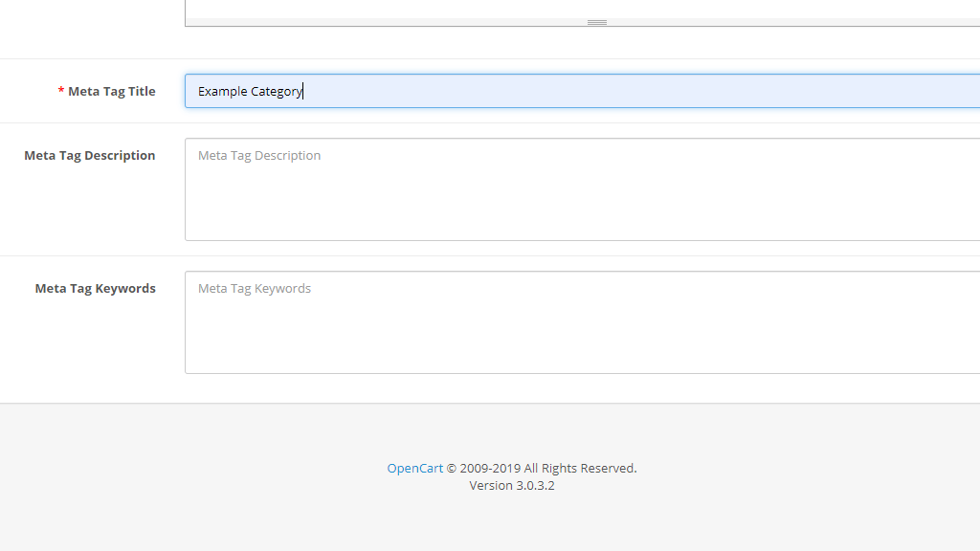Click inside the Meta Tag Title input
The height and width of the screenshot is (551, 980).
(479, 91)
